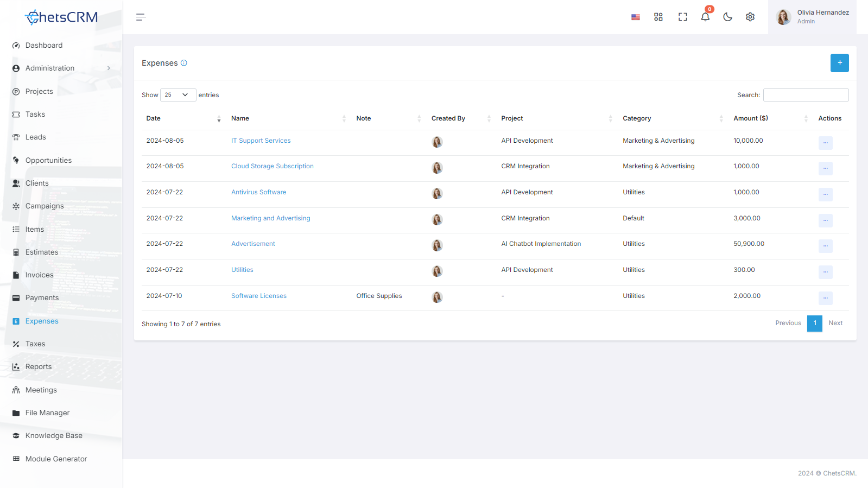
Task: Sort table by Amount ($) column
Action: [x=771, y=118]
